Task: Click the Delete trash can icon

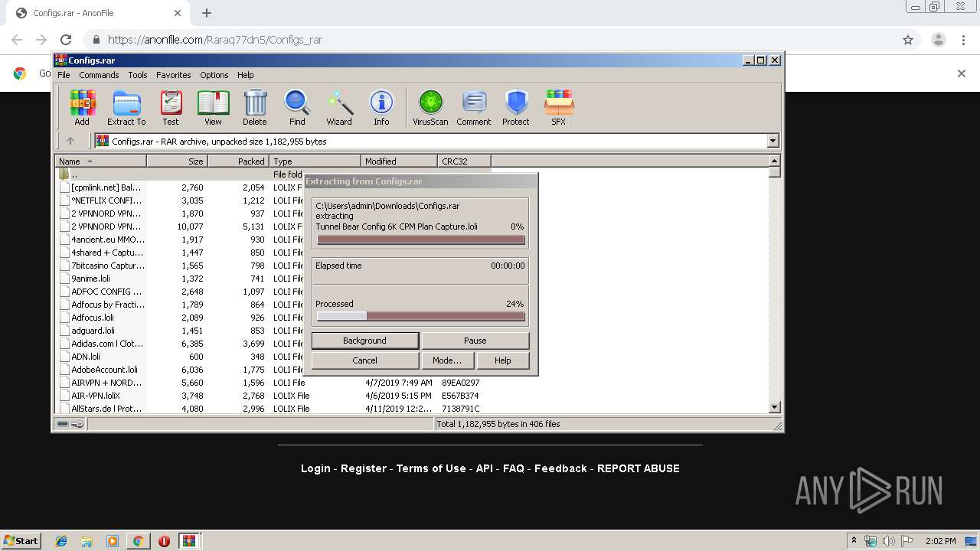Action: [255, 107]
